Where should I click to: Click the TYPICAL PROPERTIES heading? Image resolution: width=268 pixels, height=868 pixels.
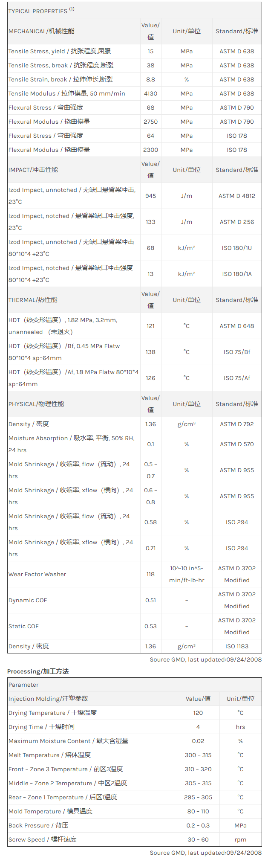pyautogui.click(x=38, y=11)
